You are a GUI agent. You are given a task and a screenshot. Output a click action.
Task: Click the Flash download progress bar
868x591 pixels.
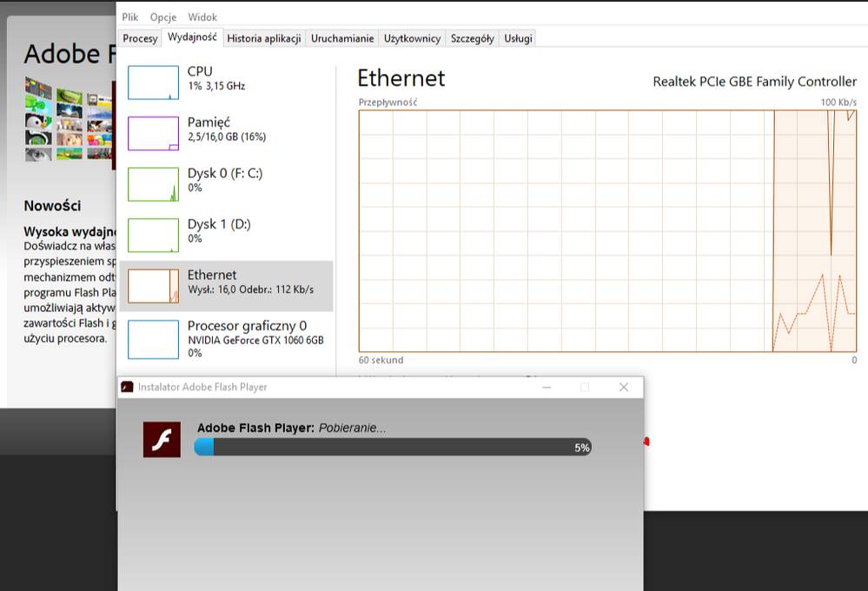[x=393, y=447]
